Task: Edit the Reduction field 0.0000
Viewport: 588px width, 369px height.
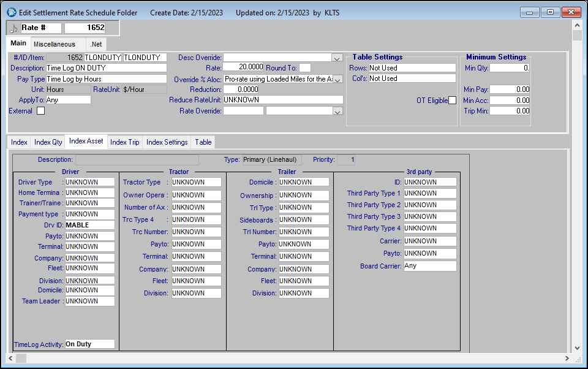Action: [241, 89]
